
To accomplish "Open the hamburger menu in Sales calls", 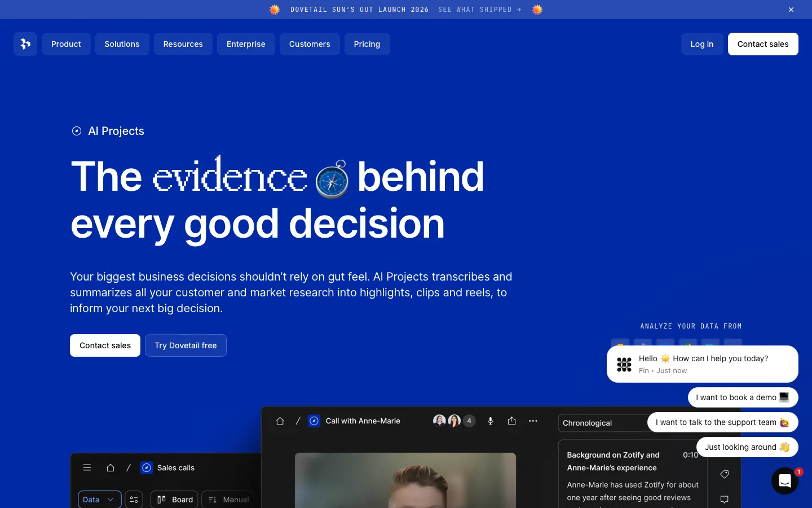I will pos(87,467).
